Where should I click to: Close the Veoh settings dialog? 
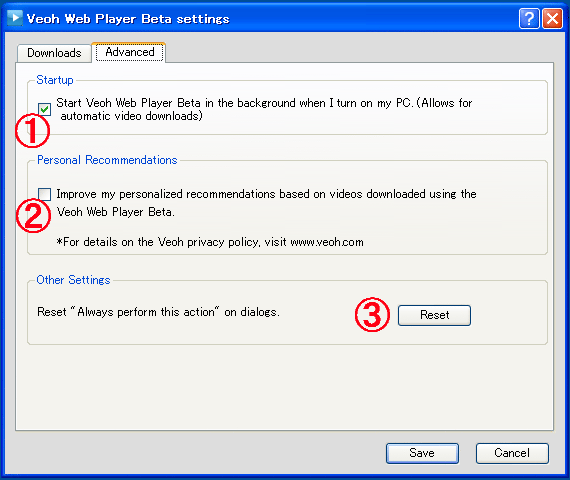coord(552,19)
